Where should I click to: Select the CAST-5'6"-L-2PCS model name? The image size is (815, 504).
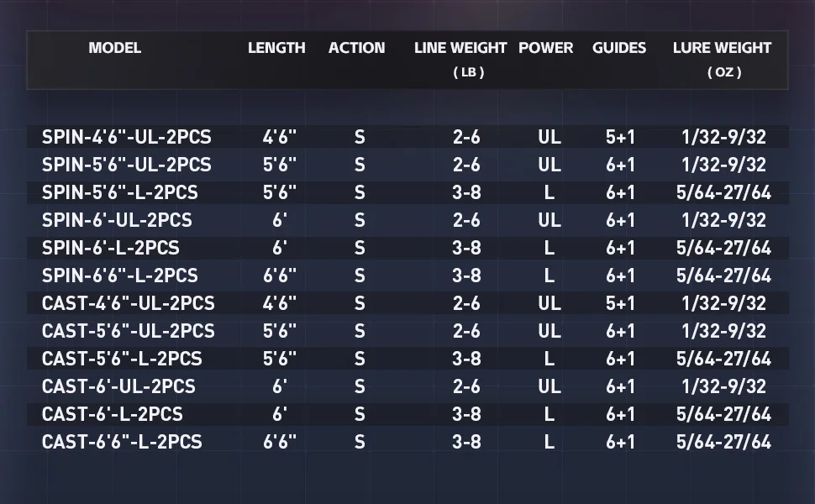click(122, 359)
